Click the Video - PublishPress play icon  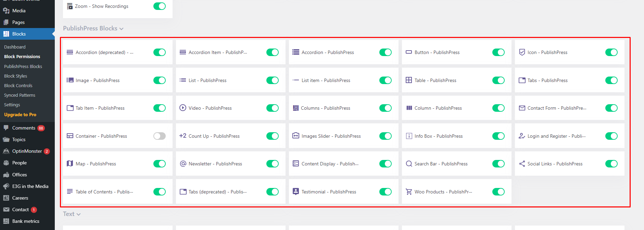coord(183,108)
